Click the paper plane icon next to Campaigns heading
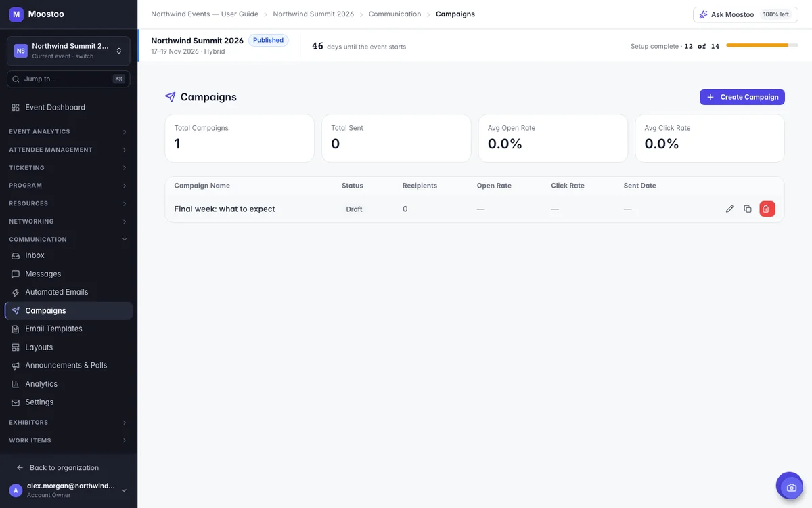 pyautogui.click(x=171, y=97)
